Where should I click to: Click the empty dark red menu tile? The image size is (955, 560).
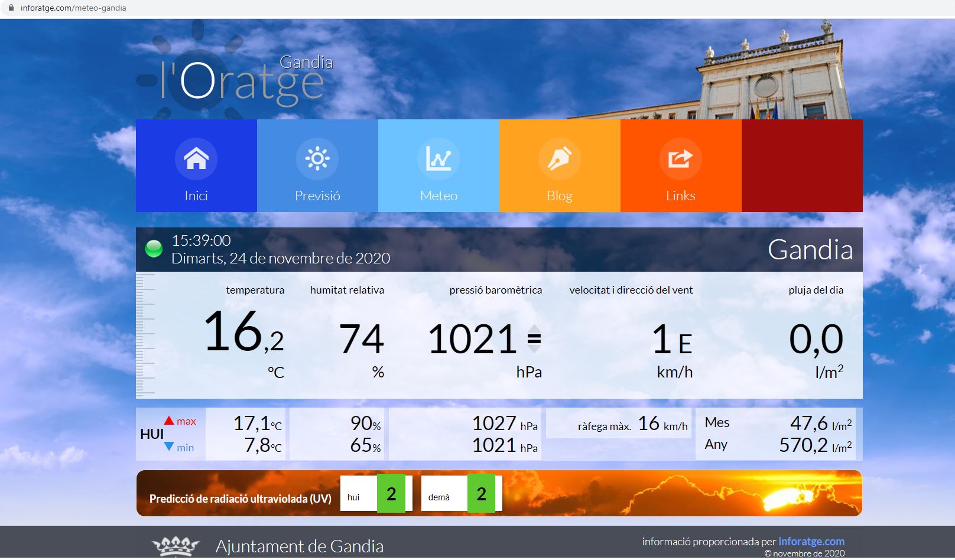(x=801, y=165)
